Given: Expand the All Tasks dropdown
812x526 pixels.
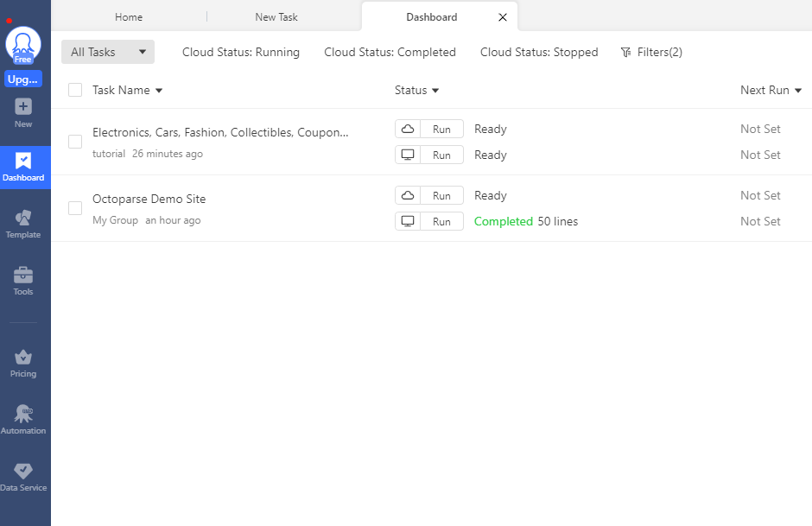Looking at the screenshot, I should coord(108,52).
